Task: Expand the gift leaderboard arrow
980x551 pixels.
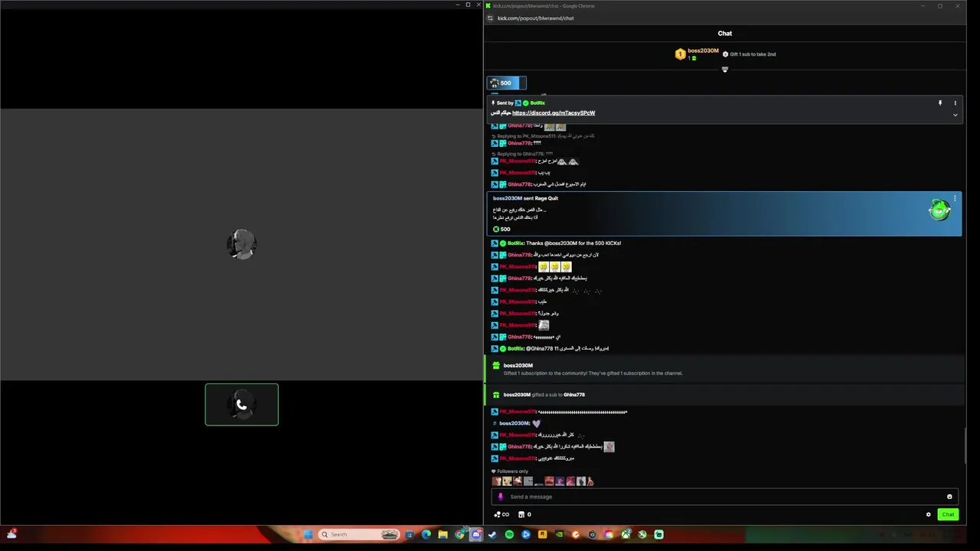Action: tap(725, 70)
